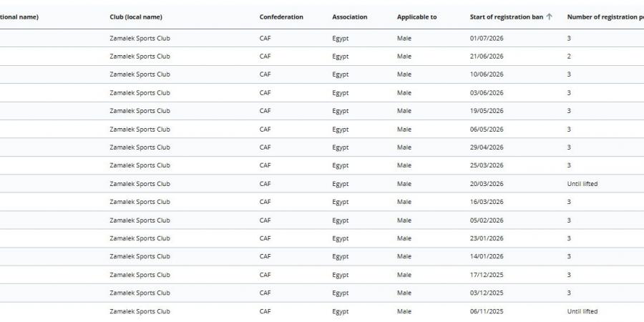Click the CAF cell in the 16/03/2026 row
The image size is (644, 322).
[x=265, y=202]
